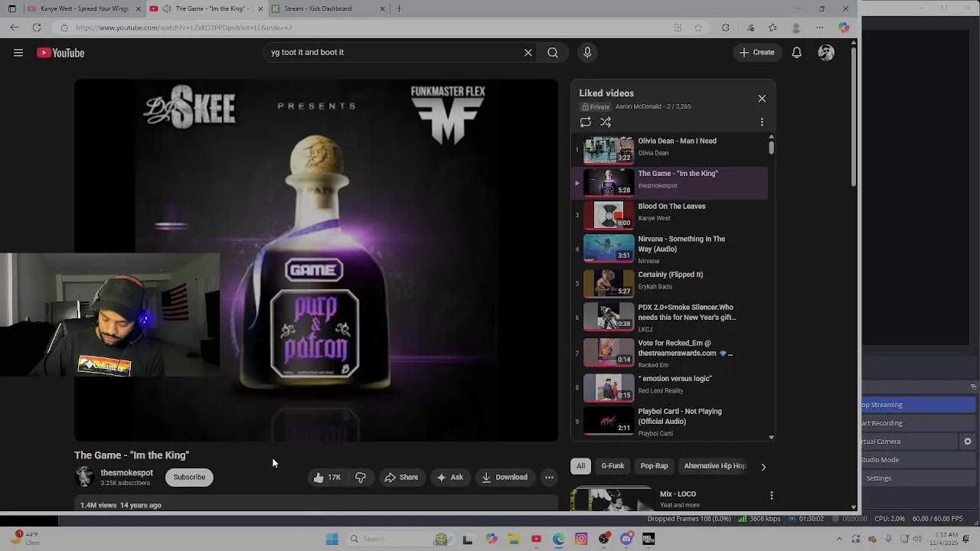This screenshot has width=980, height=551.
Task: Open the Windows Start menu
Action: pyautogui.click(x=332, y=539)
